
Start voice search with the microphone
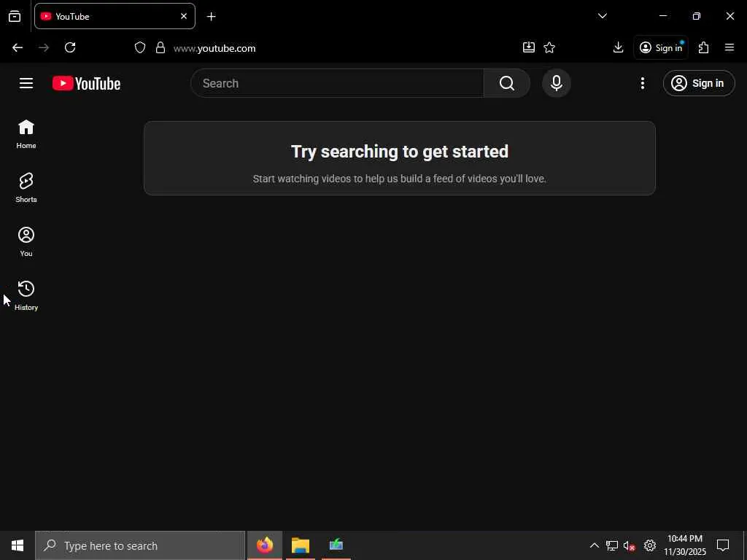click(x=556, y=83)
